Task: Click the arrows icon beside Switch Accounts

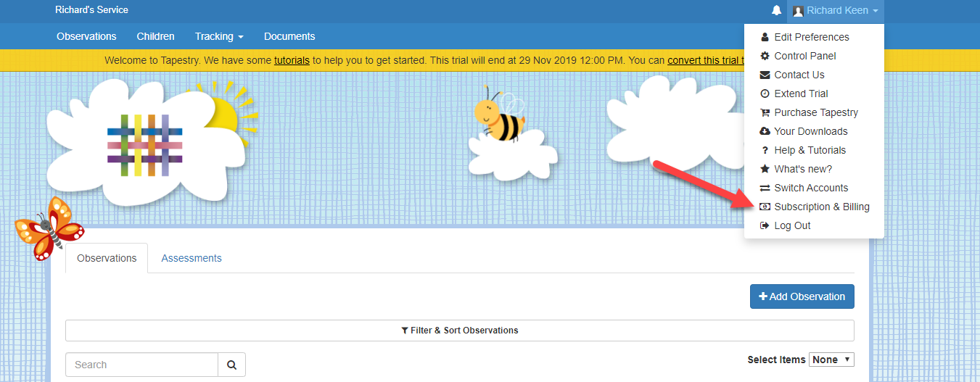Action: click(765, 188)
